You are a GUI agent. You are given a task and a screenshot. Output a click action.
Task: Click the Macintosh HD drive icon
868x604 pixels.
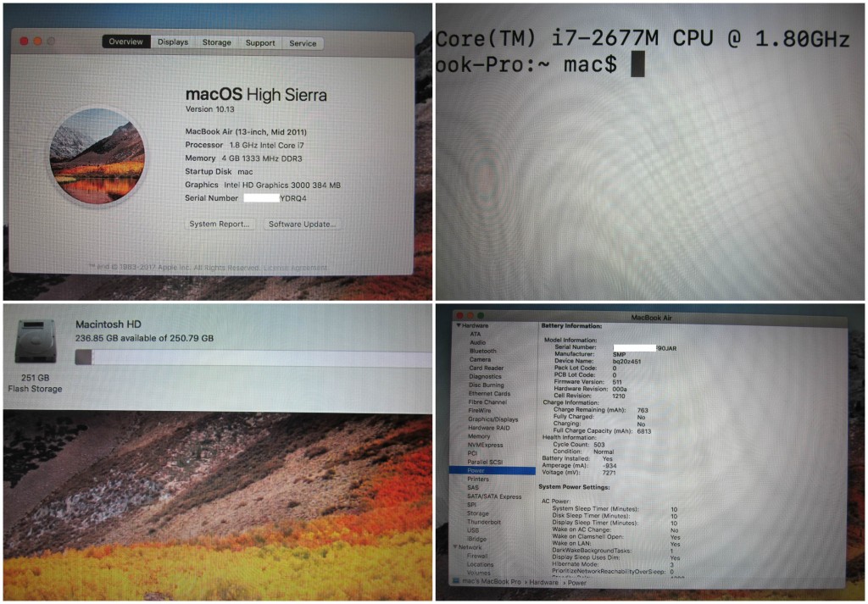pyautogui.click(x=36, y=341)
